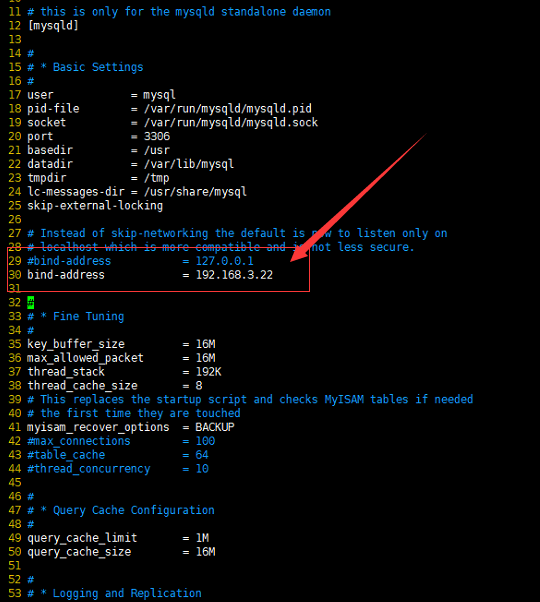Screen dimensions: 540x602
Task: Click the thread_stack setting name
Action: (66, 372)
